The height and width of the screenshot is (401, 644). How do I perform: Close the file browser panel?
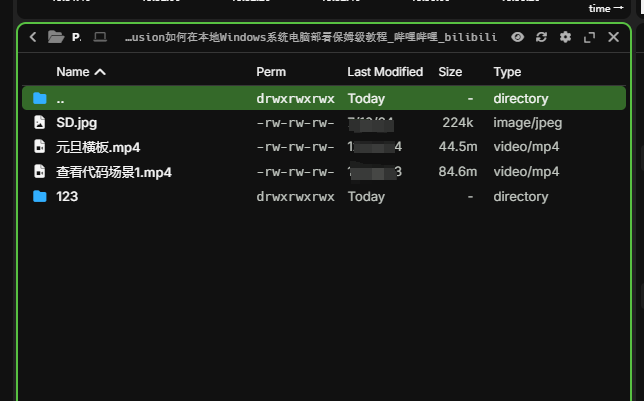[613, 37]
